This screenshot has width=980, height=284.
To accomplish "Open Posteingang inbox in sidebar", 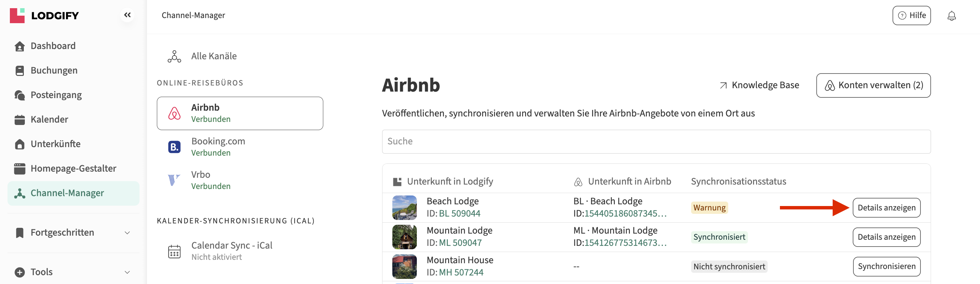I will (x=56, y=95).
